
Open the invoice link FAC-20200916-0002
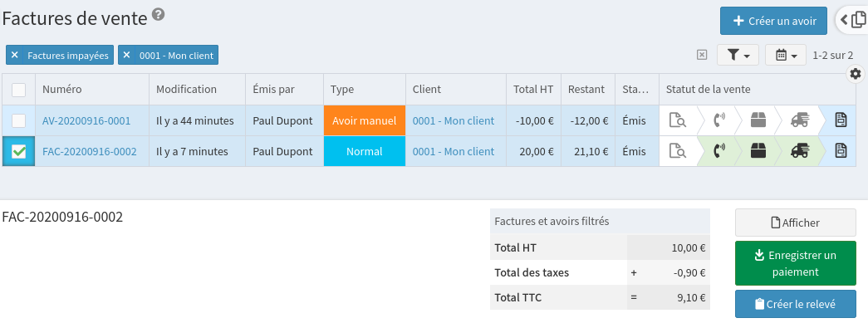tap(90, 152)
